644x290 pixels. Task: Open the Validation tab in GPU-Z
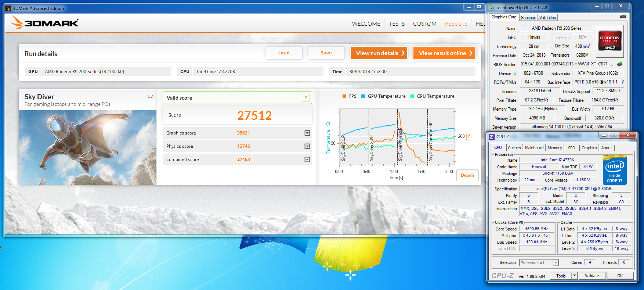547,18
